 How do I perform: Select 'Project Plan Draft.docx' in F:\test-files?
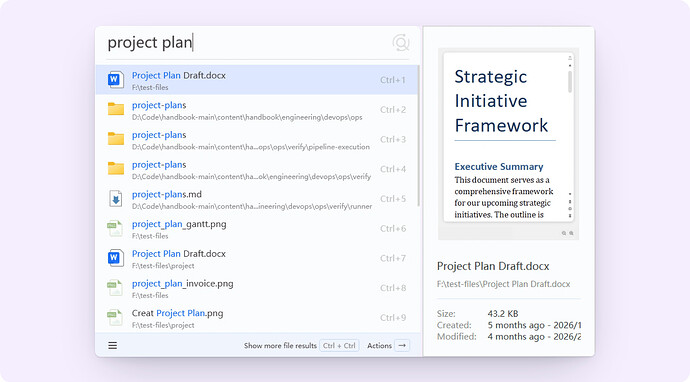pyautogui.click(x=257, y=80)
